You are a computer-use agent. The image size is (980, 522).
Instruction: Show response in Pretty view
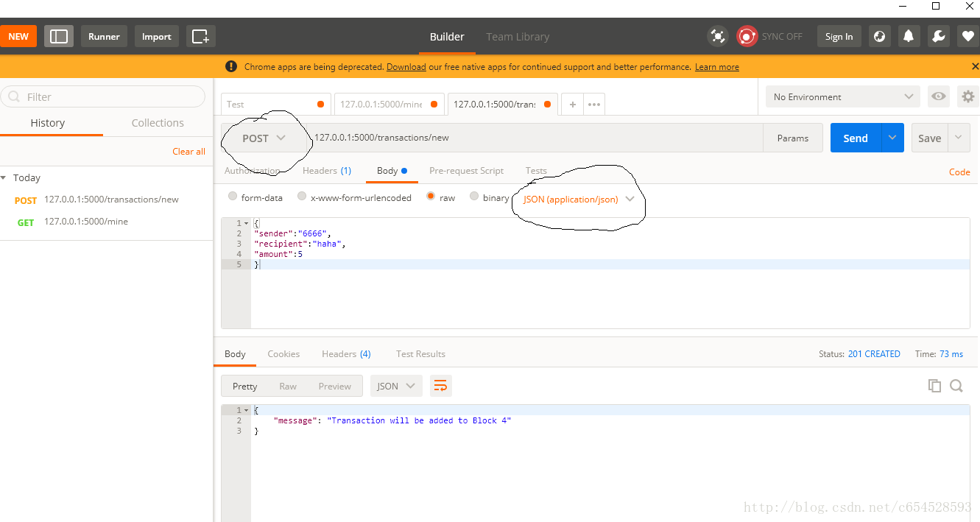[x=245, y=386]
